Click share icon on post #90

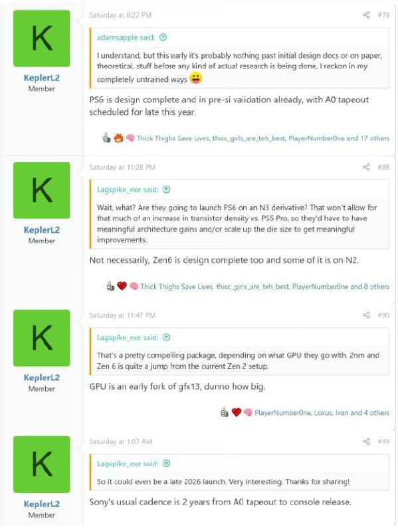coord(366,315)
